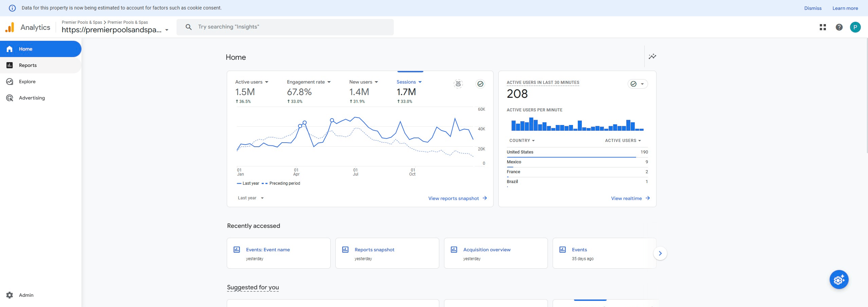Click the next arrow in Recently accessed
The image size is (868, 307).
[x=660, y=253]
